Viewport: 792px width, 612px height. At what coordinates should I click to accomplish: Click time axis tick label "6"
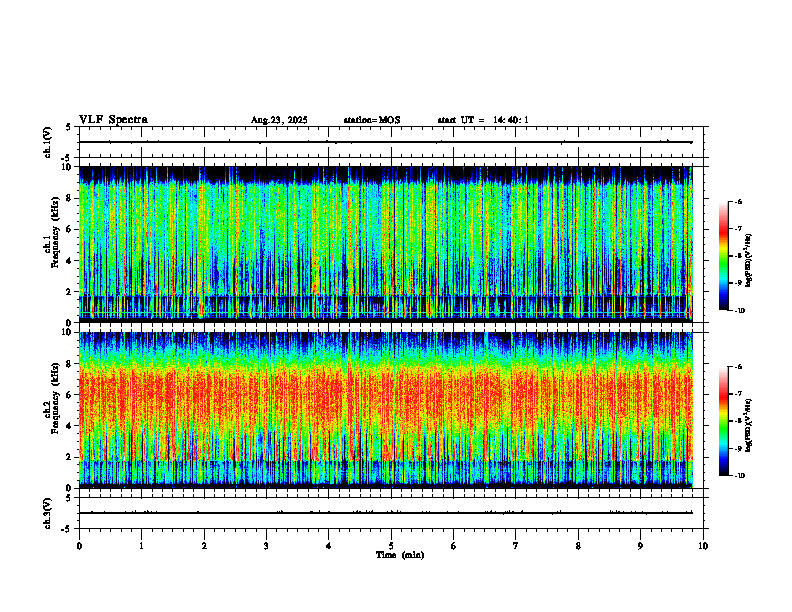click(454, 546)
